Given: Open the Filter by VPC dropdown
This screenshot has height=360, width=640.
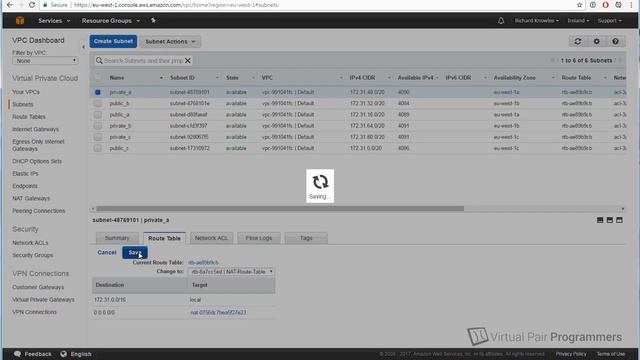Looking at the screenshot, I should [x=45, y=60].
